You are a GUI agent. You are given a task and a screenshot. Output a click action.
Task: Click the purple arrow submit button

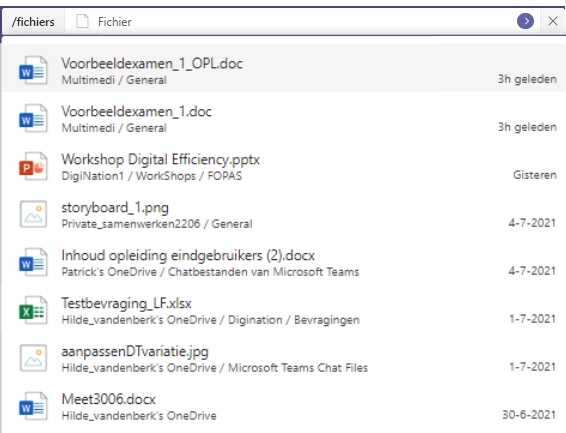click(x=525, y=21)
